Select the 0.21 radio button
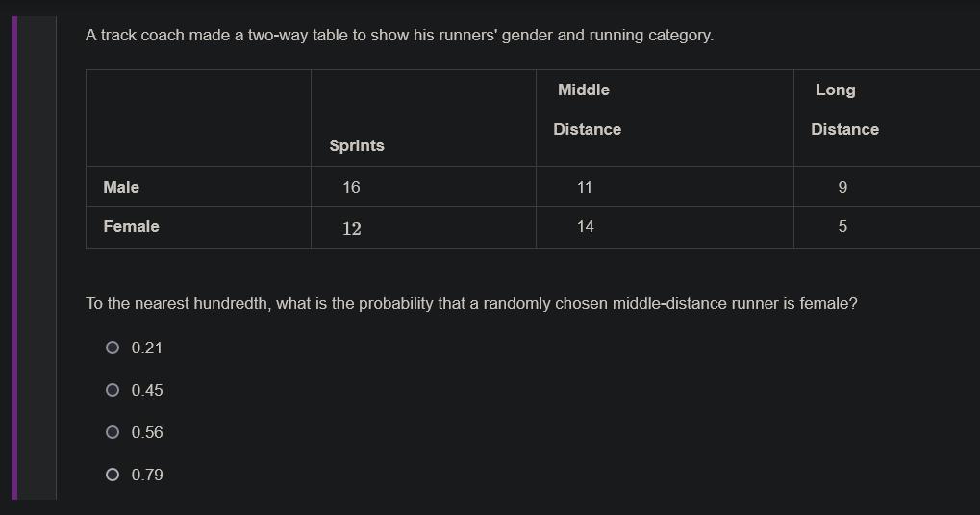Image resolution: width=980 pixels, height=515 pixels. (x=113, y=348)
